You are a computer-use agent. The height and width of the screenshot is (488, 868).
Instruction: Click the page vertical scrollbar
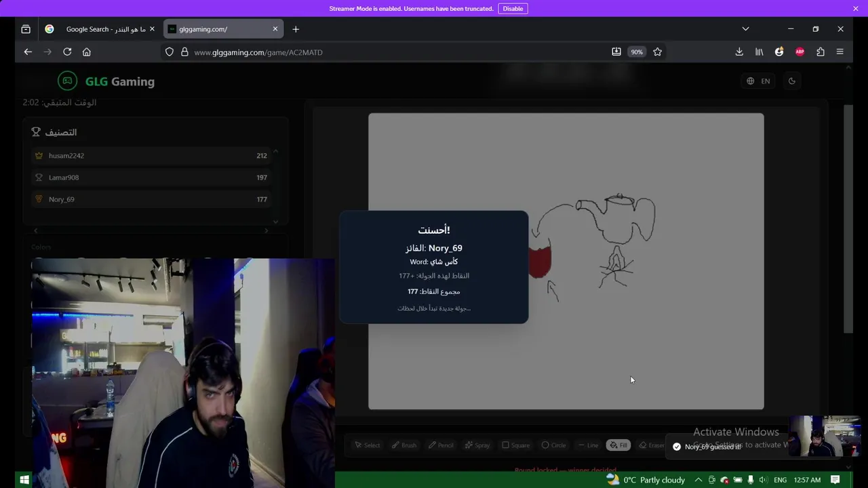click(848, 219)
